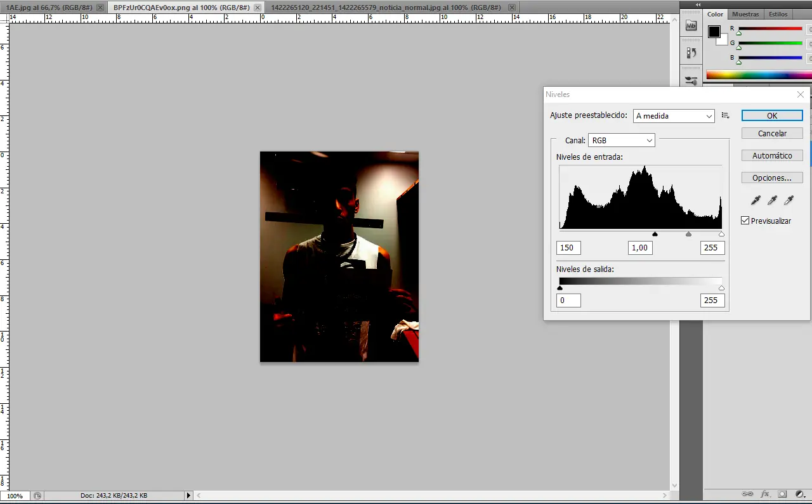Switch to the Muestras tab
This screenshot has height=504, width=812.
tap(745, 14)
